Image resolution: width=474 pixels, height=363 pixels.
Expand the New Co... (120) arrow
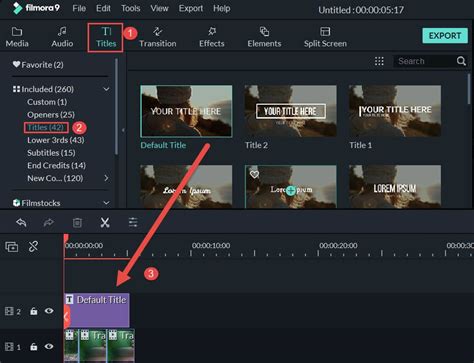coord(106,178)
